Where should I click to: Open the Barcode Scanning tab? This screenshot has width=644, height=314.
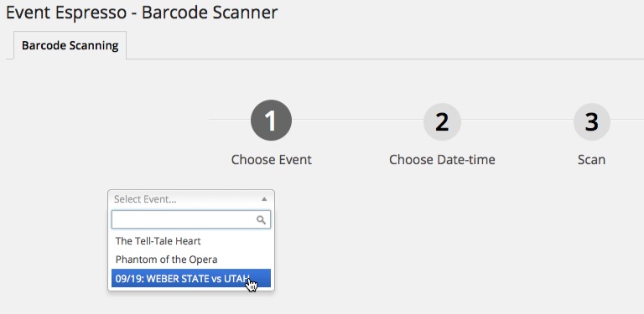pyautogui.click(x=70, y=45)
